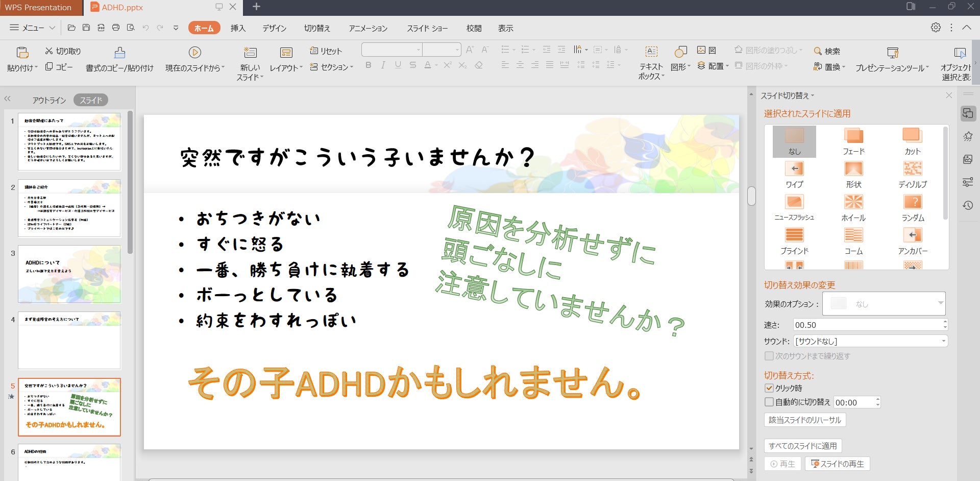Viewport: 980px width, 481px height.
Task: Click the テキストボックス text box tool
Action: 651,53
